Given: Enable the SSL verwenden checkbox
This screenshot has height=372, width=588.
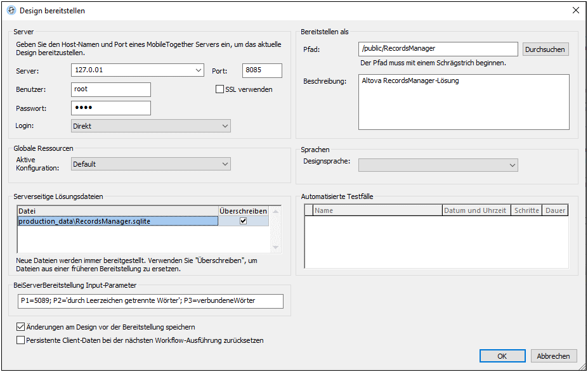Looking at the screenshot, I should pos(220,89).
